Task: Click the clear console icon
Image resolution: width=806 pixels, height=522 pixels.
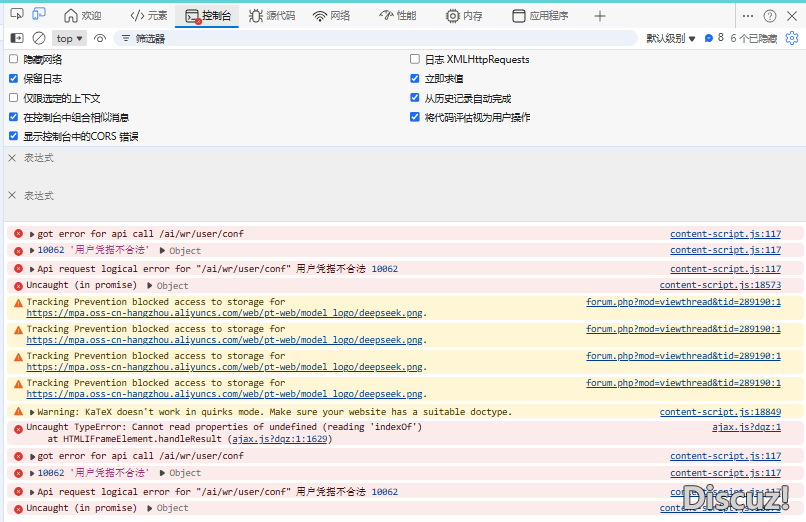Action: click(39, 38)
